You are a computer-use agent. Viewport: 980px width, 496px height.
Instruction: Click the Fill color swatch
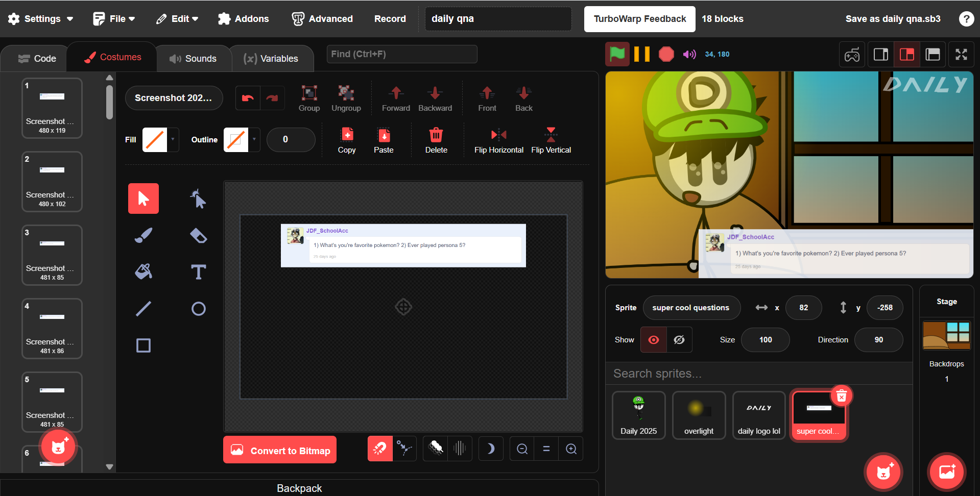coord(155,140)
